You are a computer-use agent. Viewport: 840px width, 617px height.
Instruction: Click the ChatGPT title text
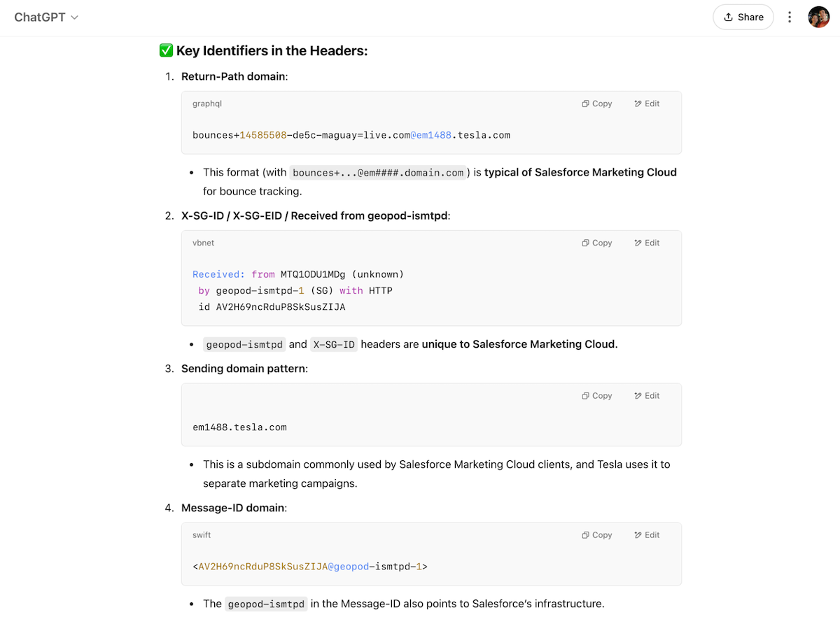pyautogui.click(x=39, y=17)
